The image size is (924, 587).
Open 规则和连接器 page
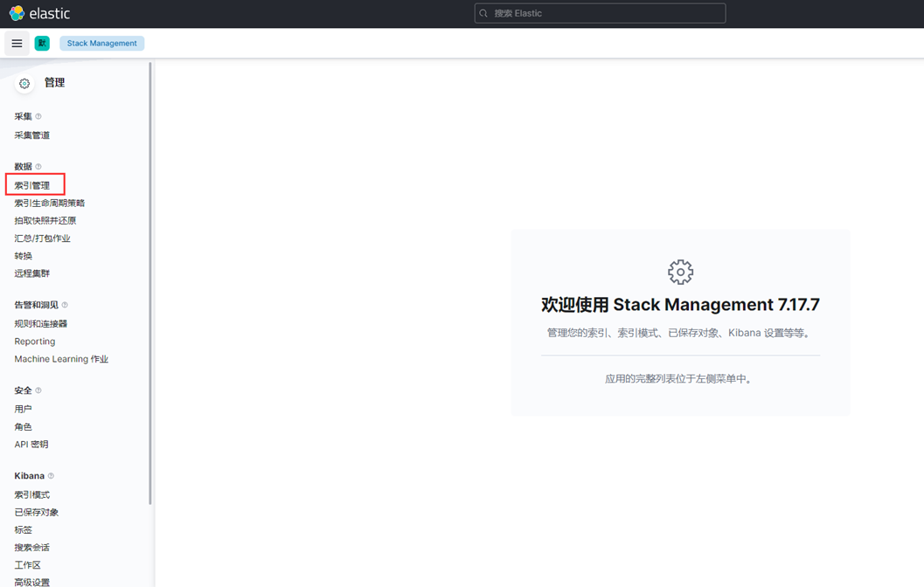(41, 324)
